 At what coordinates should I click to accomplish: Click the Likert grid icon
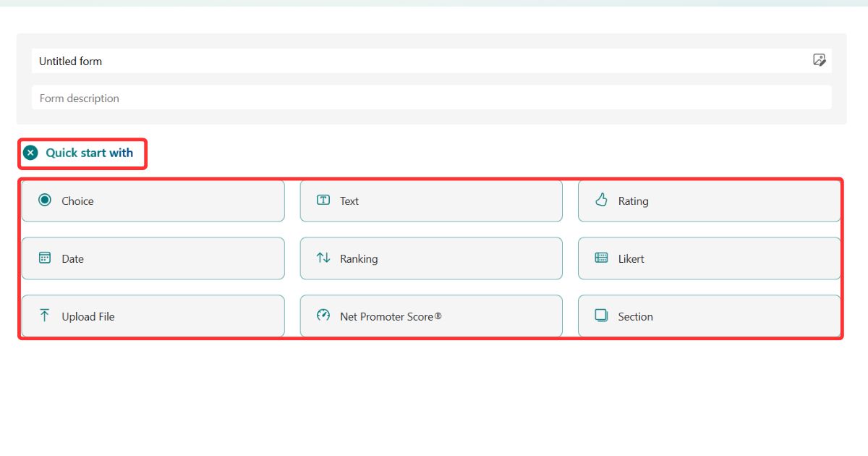coord(601,258)
